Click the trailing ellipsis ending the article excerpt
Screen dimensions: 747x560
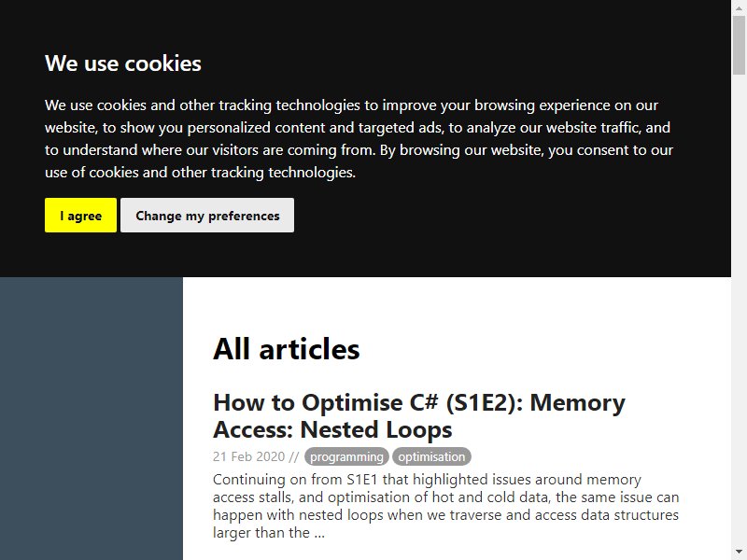pos(319,533)
